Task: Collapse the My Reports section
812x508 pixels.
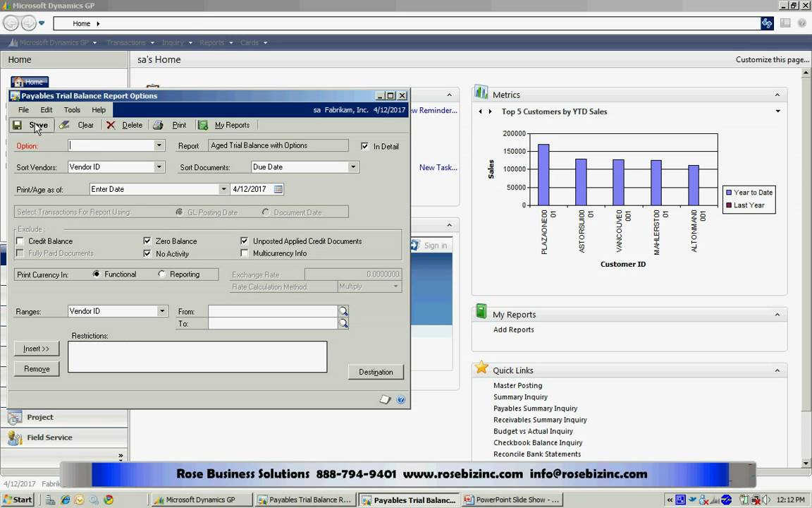Action: coord(777,315)
